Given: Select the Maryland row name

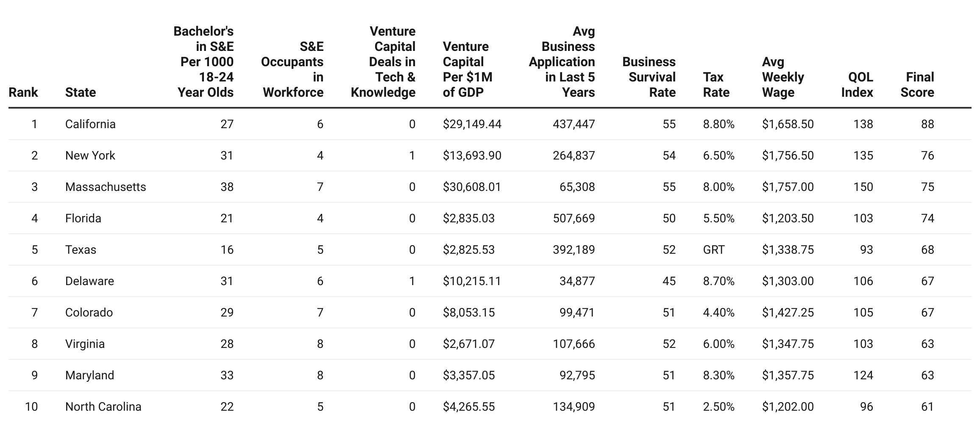Looking at the screenshot, I should click(89, 375).
